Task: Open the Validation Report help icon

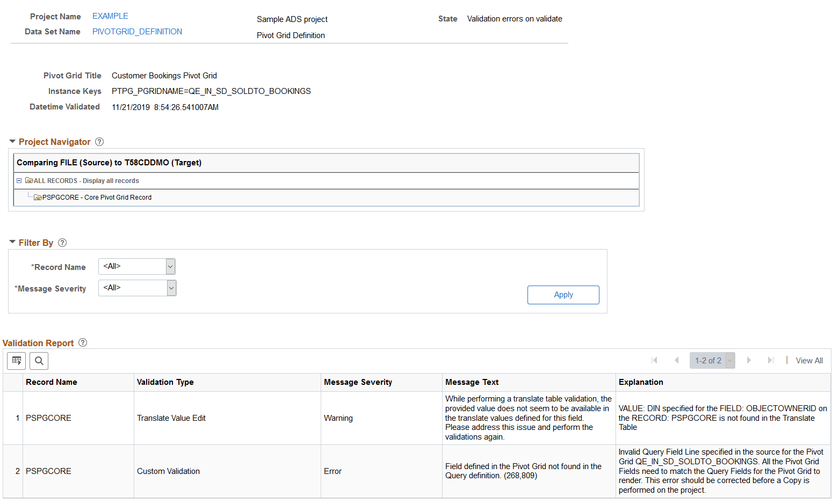Action: [x=82, y=342]
